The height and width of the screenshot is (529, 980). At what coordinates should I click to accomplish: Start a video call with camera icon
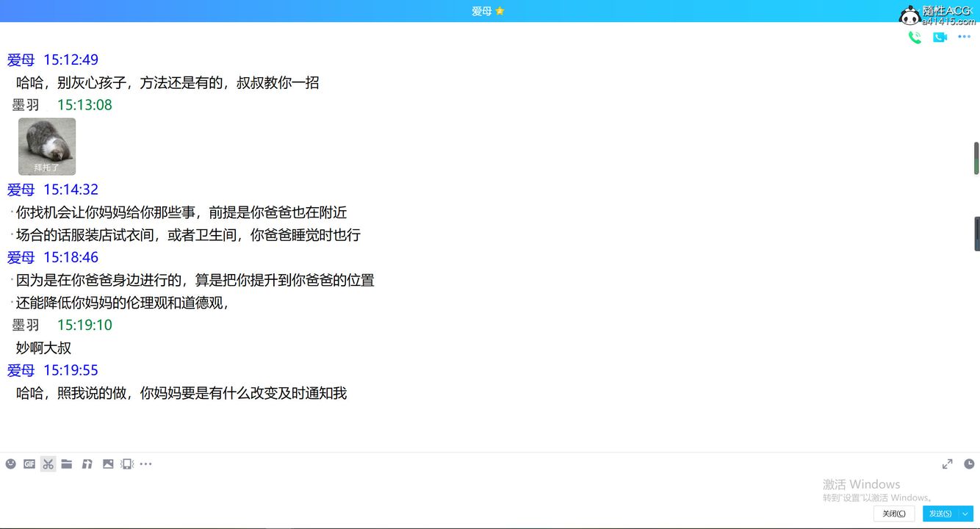click(x=940, y=37)
